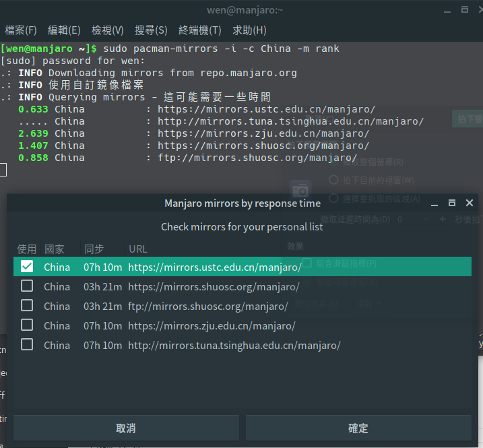Screen dimensions: 483x448
Task: Minimize the wen@manjaro terminal window
Action: (447, 11)
